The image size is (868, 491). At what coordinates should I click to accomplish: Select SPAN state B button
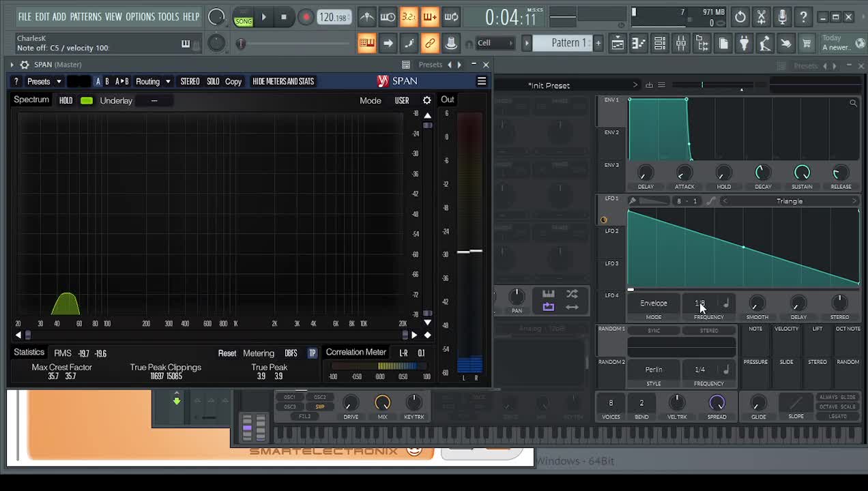107,81
